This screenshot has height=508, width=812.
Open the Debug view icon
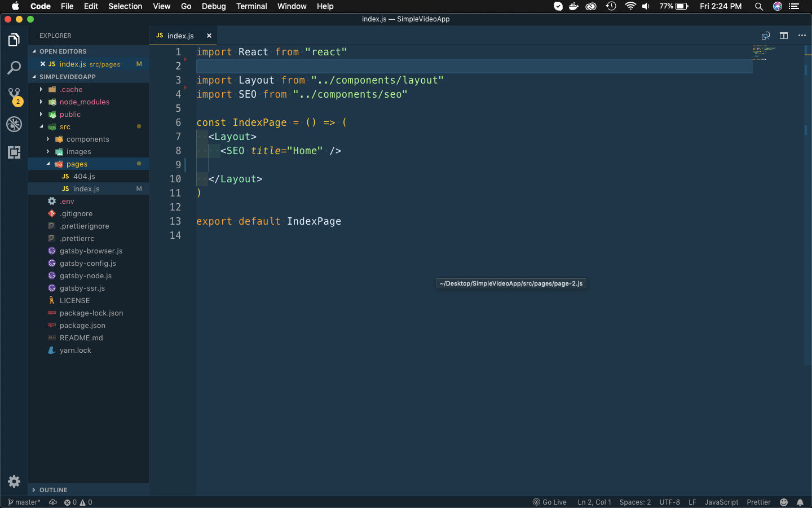pyautogui.click(x=14, y=124)
